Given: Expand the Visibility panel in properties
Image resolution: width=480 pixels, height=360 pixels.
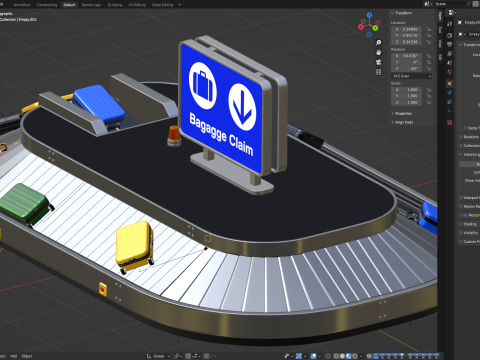Looking at the screenshot, I should tap(469, 233).
